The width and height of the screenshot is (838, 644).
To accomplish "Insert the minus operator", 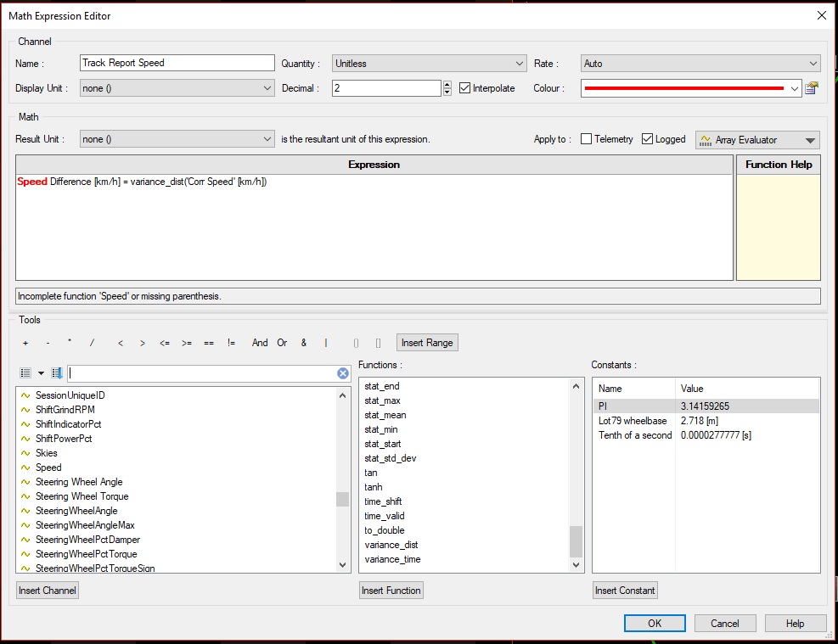I will coord(48,343).
